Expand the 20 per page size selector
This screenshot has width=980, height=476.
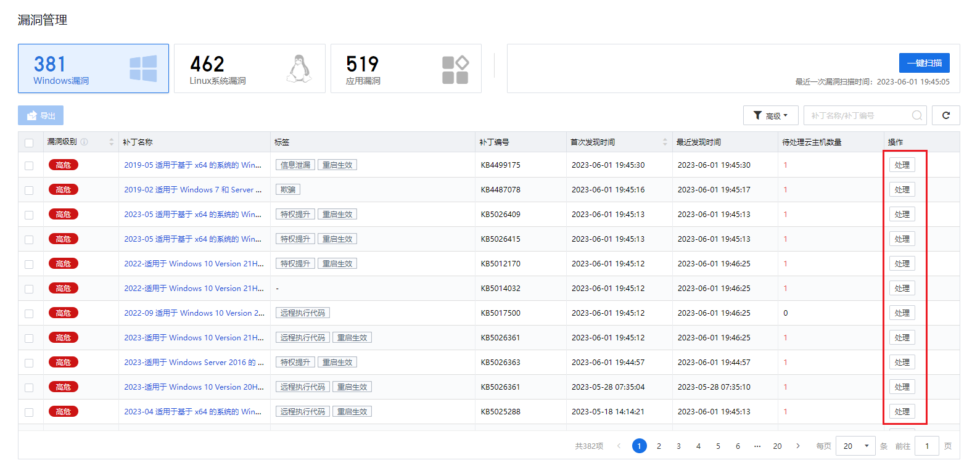coord(855,446)
